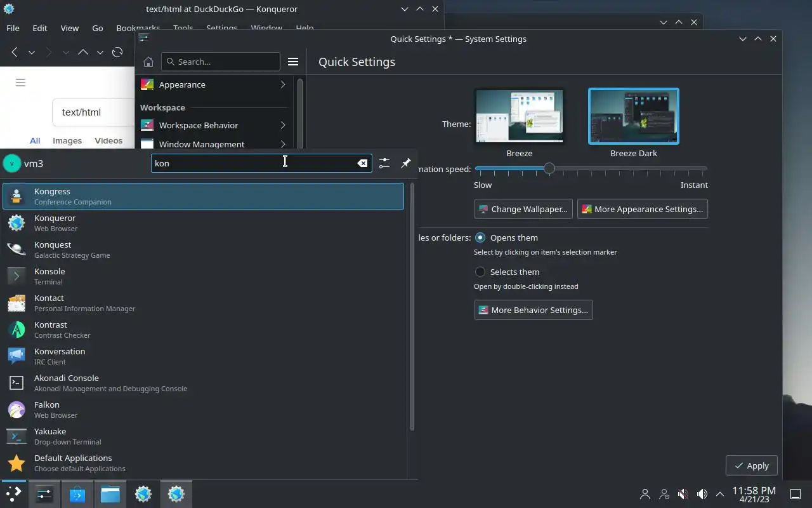Launch Konsole Terminal from results
Viewport: 812px width, 508px height.
coord(203,276)
